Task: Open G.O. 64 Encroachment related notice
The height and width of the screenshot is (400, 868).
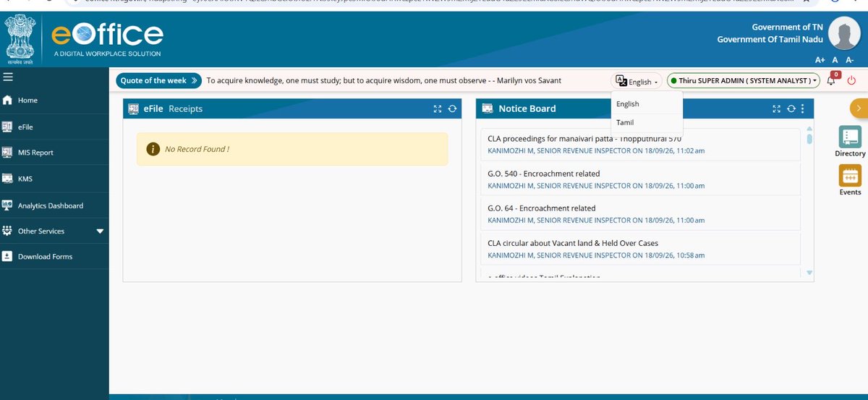Action: tap(542, 208)
